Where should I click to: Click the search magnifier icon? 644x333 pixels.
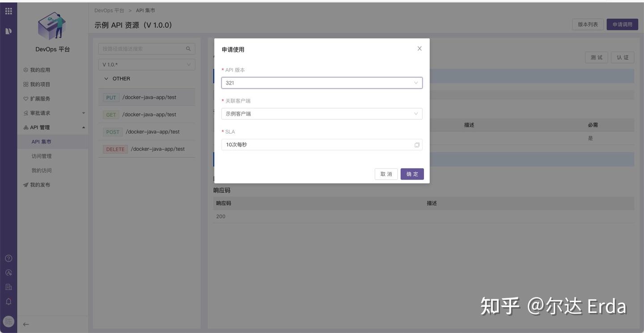point(188,49)
